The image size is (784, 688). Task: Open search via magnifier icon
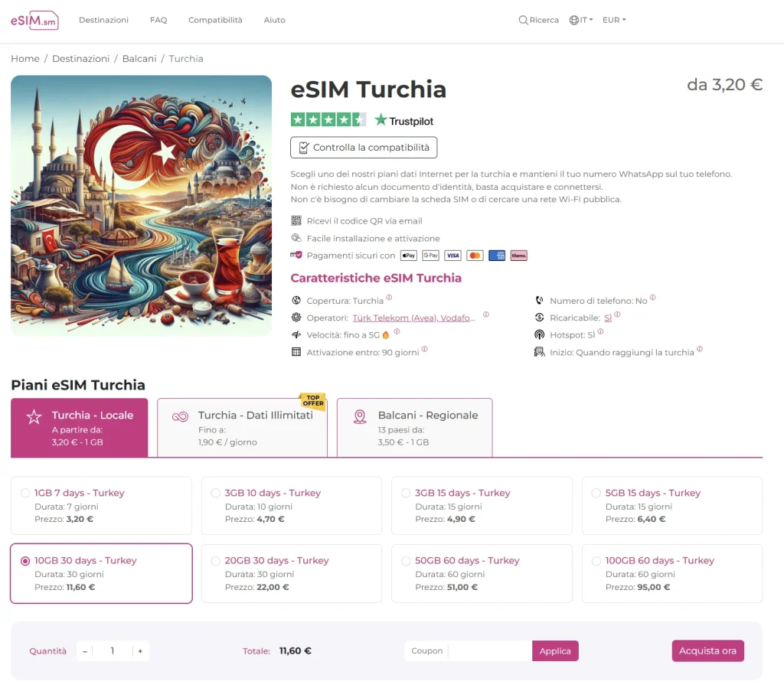pyautogui.click(x=523, y=20)
